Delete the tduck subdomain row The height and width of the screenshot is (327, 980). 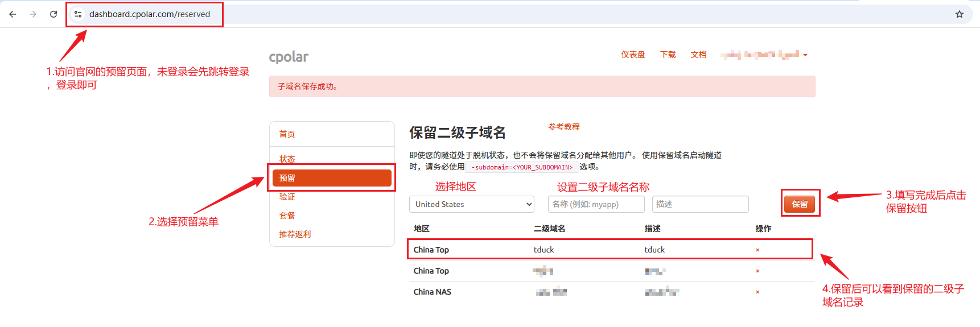(757, 250)
